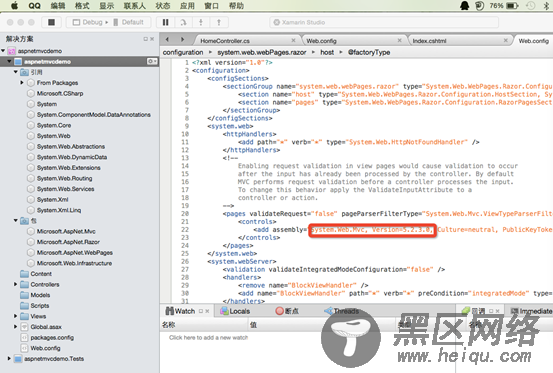The height and width of the screenshot is (373, 553).
Task: Collapse the 引用 references folder
Action: [16, 72]
